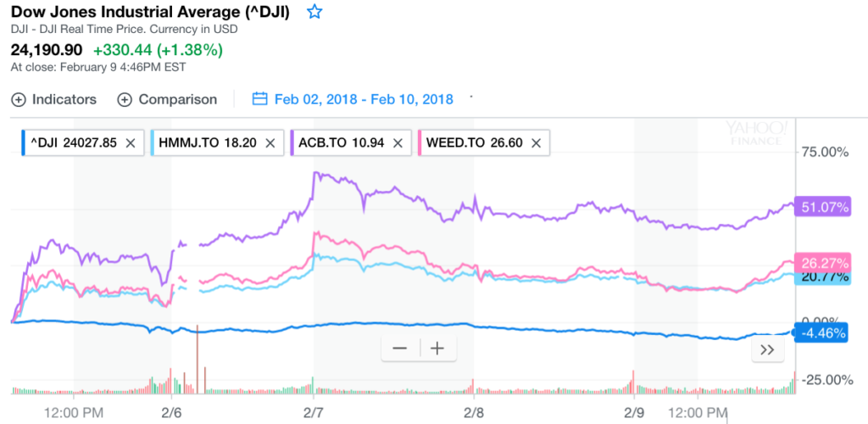Remove the ^DJI series chip

click(130, 143)
